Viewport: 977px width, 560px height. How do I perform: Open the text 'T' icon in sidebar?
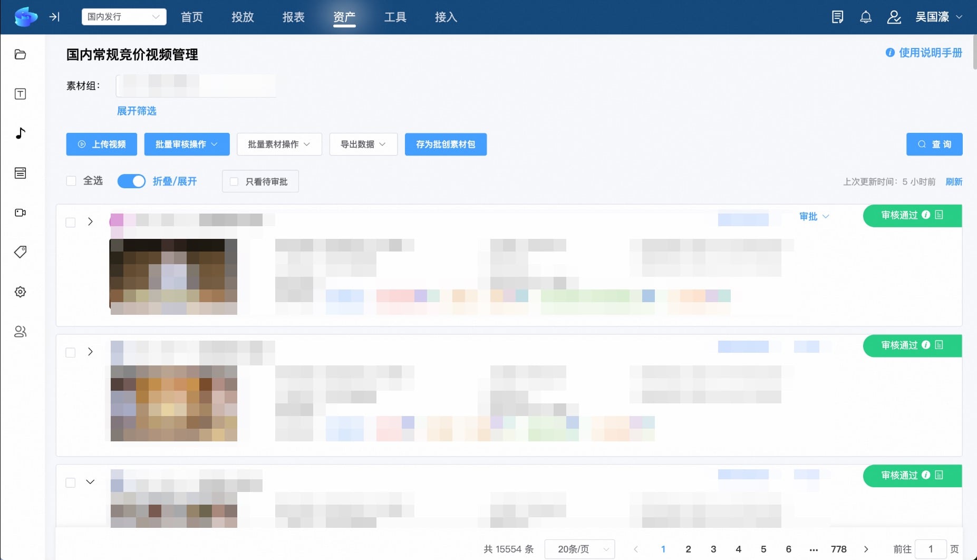click(x=20, y=94)
